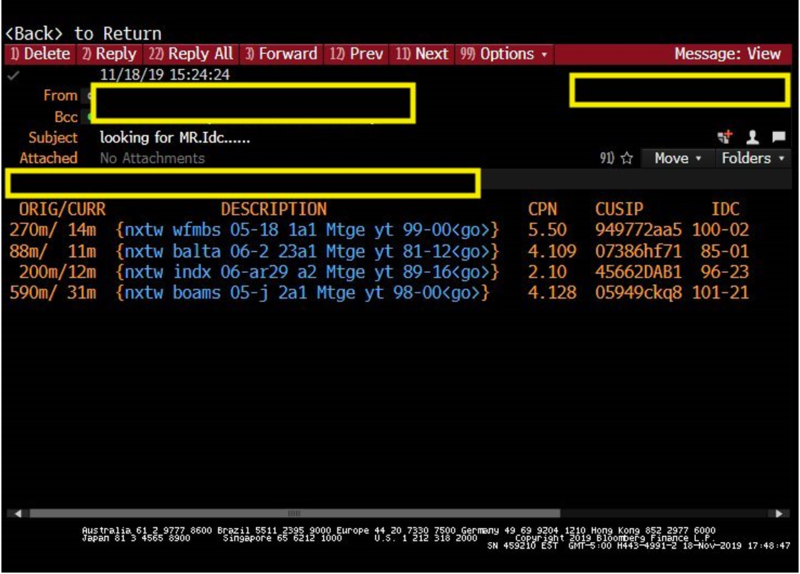800x574 pixels.
Task: Click the subject line 'looking for MR.Idc'
Action: tap(175, 138)
